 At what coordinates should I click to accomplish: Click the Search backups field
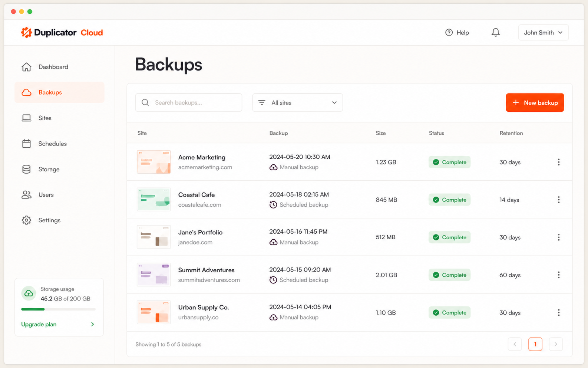pyautogui.click(x=189, y=102)
